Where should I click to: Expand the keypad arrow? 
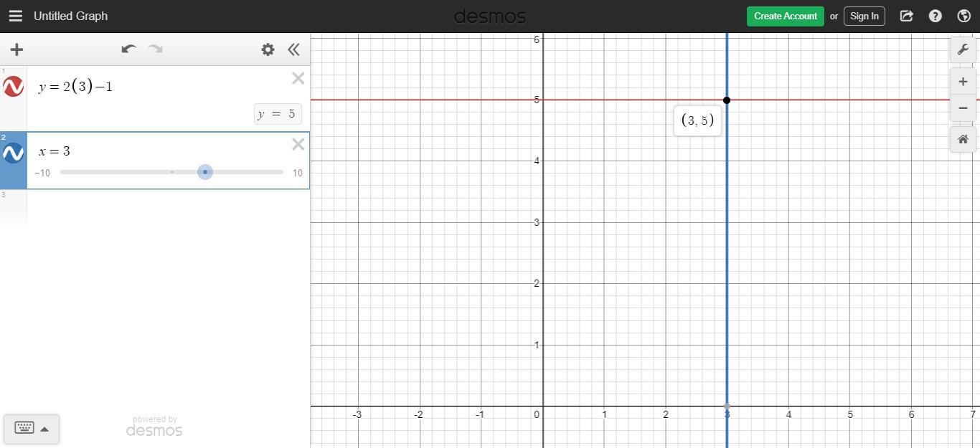[44, 429]
